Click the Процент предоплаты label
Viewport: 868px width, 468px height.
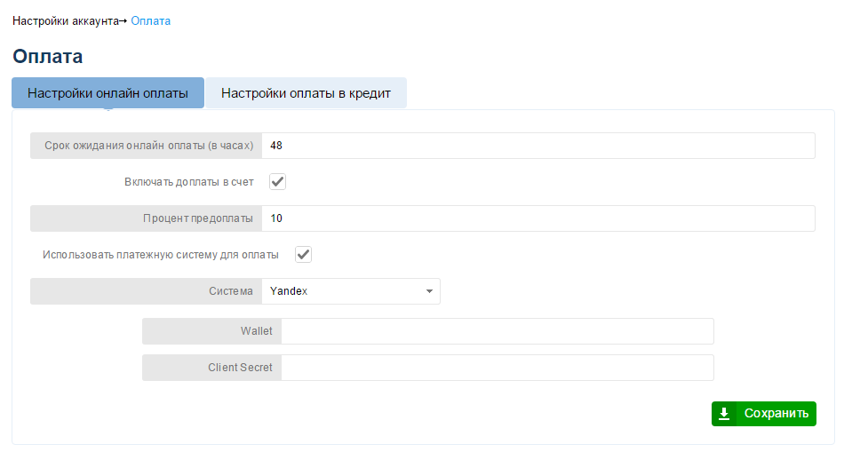(198, 218)
